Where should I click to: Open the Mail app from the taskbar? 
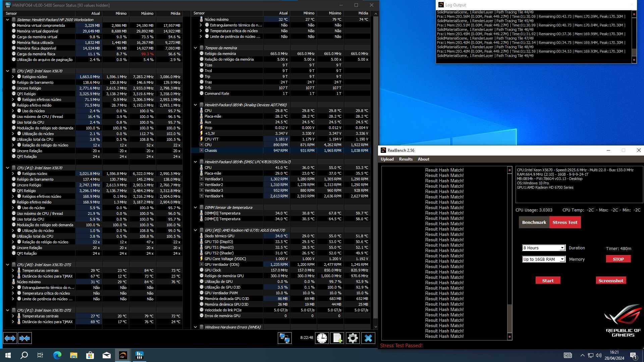tap(106, 355)
